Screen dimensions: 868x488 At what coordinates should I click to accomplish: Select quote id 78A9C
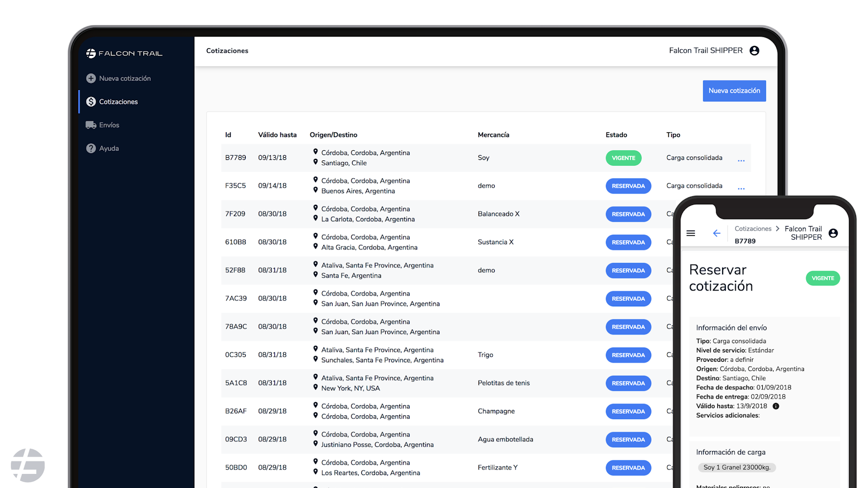[236, 327]
